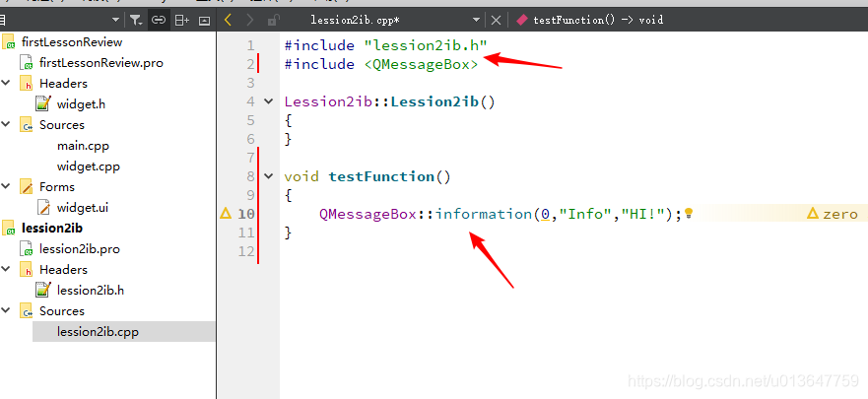Select the firstLessonReview project root
The width and height of the screenshot is (868, 399).
[72, 42]
